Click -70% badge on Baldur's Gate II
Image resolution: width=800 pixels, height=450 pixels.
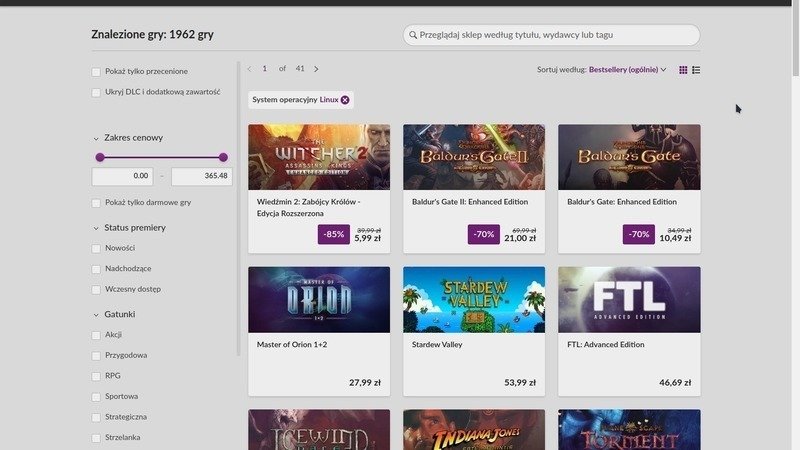pyautogui.click(x=484, y=235)
